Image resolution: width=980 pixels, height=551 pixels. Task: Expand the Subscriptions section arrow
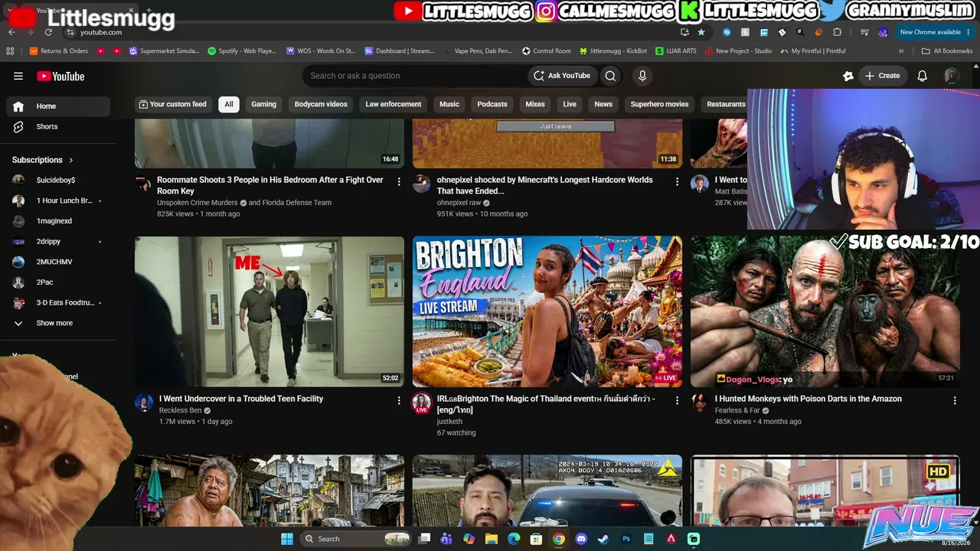coord(71,160)
